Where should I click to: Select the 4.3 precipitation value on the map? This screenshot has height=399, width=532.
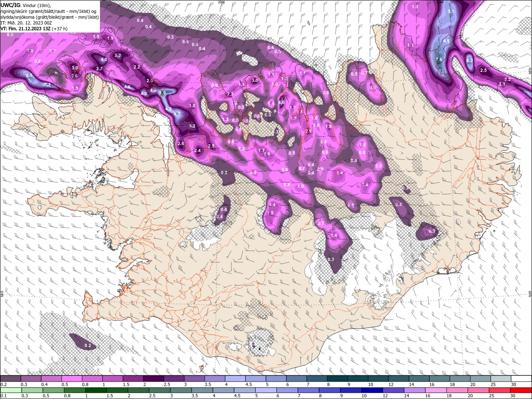pyautogui.click(x=144, y=94)
